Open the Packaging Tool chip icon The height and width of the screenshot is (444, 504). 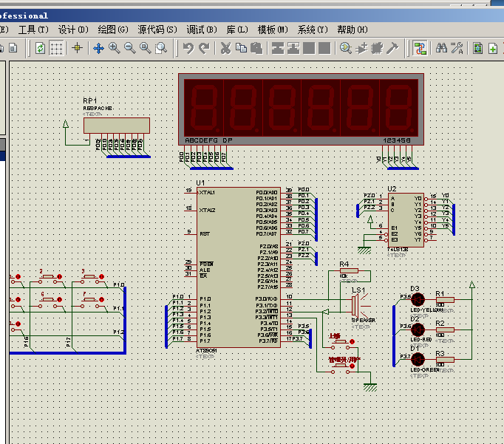tap(377, 48)
